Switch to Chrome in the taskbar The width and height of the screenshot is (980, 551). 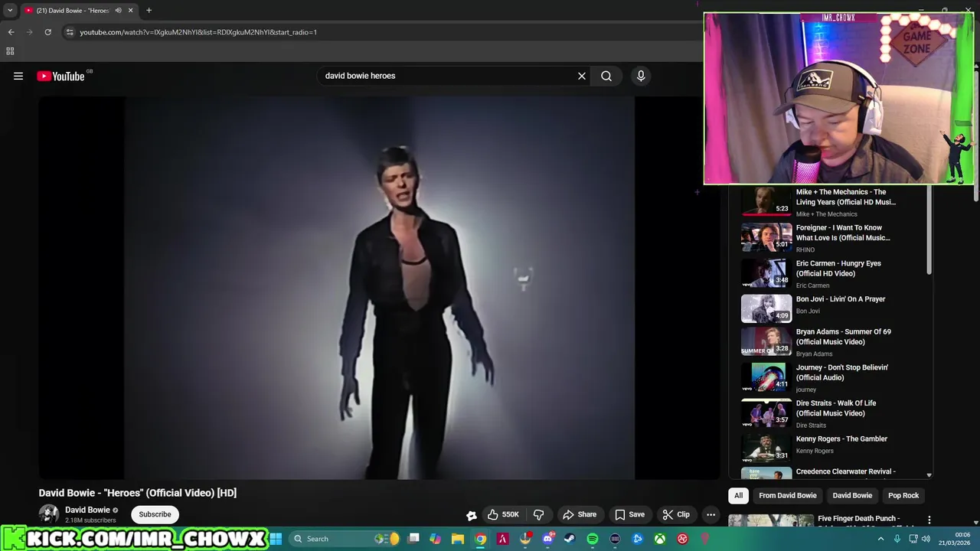coord(480,539)
